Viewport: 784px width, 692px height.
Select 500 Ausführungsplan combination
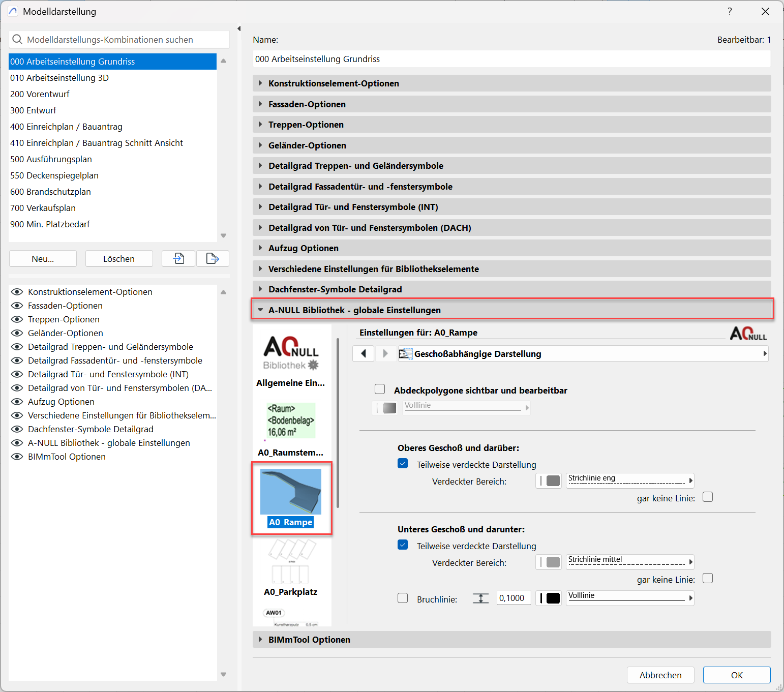tap(51, 159)
